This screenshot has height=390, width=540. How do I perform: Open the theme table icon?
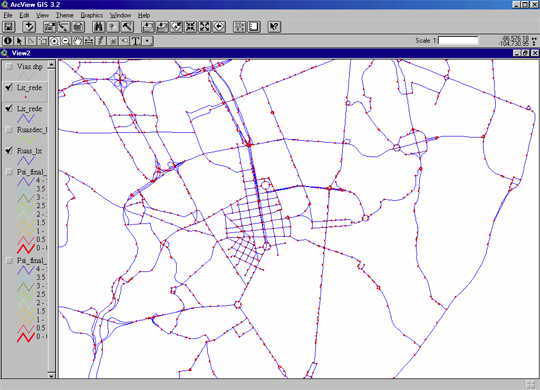[78, 27]
